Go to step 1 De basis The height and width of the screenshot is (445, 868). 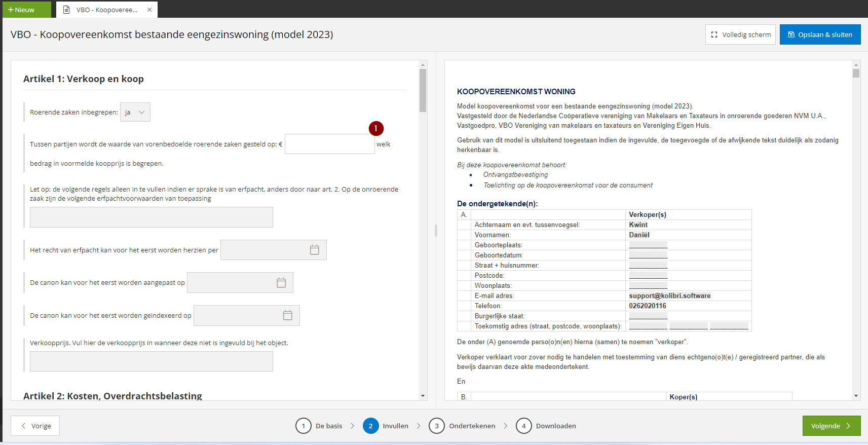pos(319,426)
